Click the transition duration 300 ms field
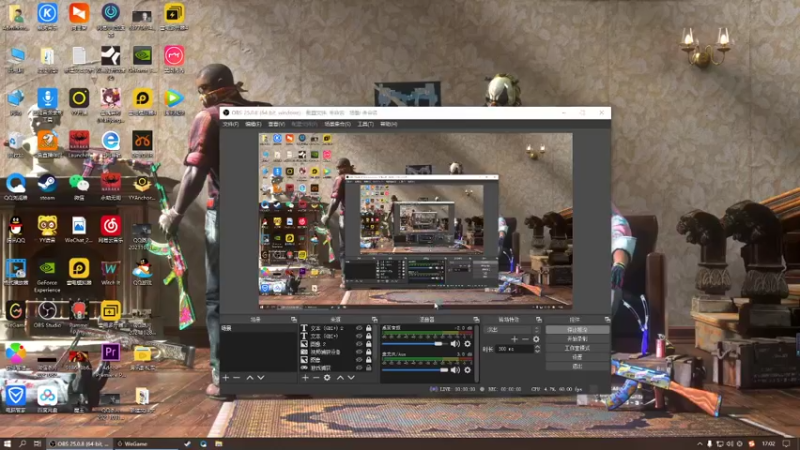Screen dimensions: 800x450 coord(514,349)
